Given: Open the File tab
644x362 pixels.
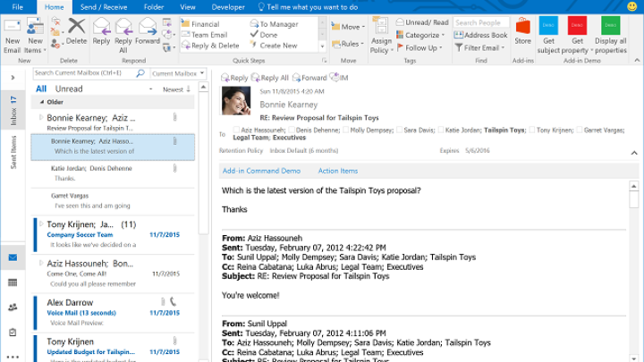Looking at the screenshot, I should pyautogui.click(x=18, y=7).
